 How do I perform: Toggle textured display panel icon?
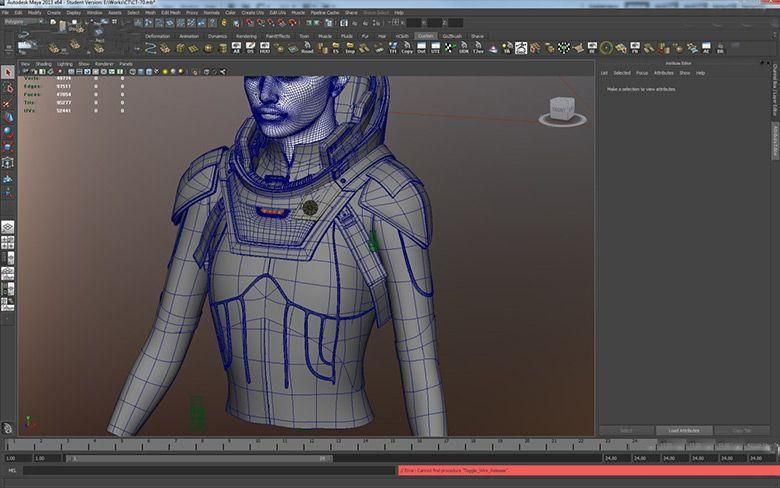[x=157, y=72]
